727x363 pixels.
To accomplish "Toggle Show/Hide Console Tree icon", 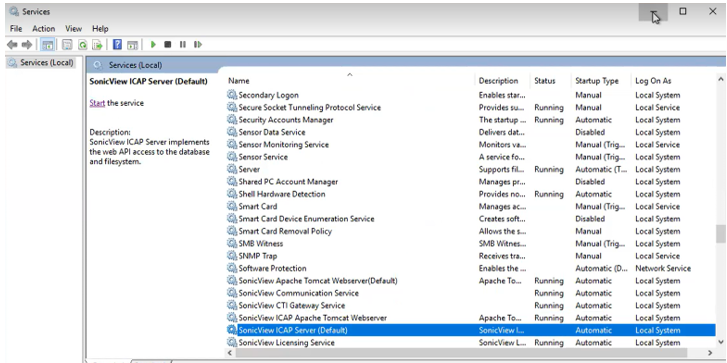I will [x=47, y=45].
